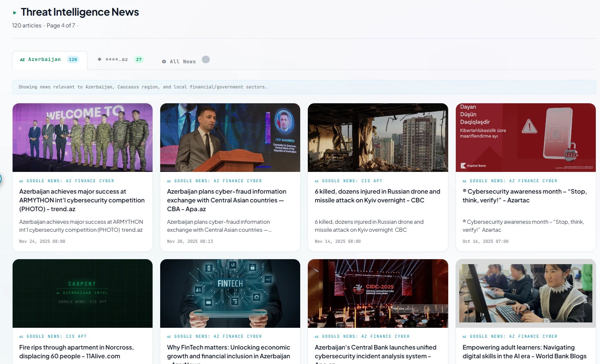
Task: Open the All News tab
Action: [x=183, y=61]
